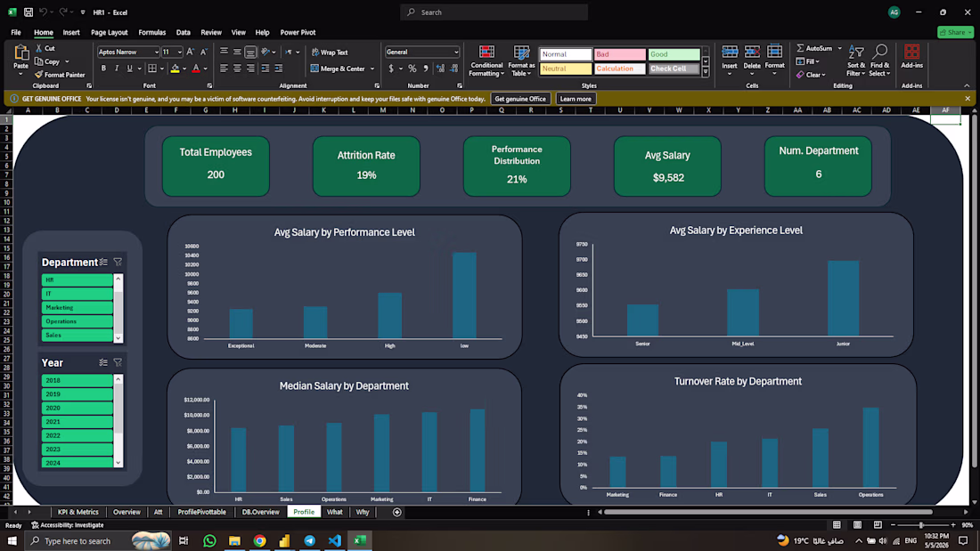Increase indent in Alignment group
Image resolution: width=980 pixels, height=551 pixels.
pos(279,69)
